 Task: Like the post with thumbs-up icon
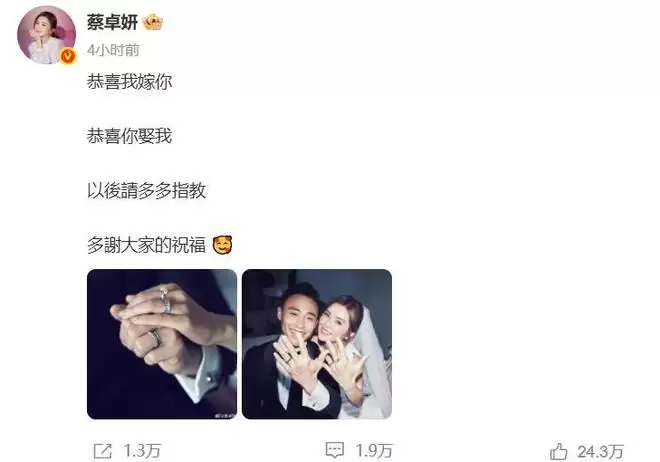[559, 451]
